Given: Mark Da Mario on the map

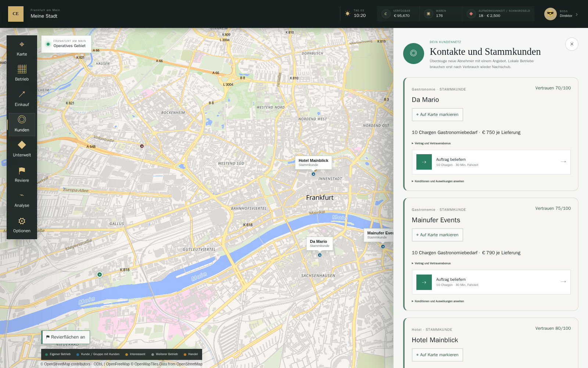Looking at the screenshot, I should pos(437,114).
